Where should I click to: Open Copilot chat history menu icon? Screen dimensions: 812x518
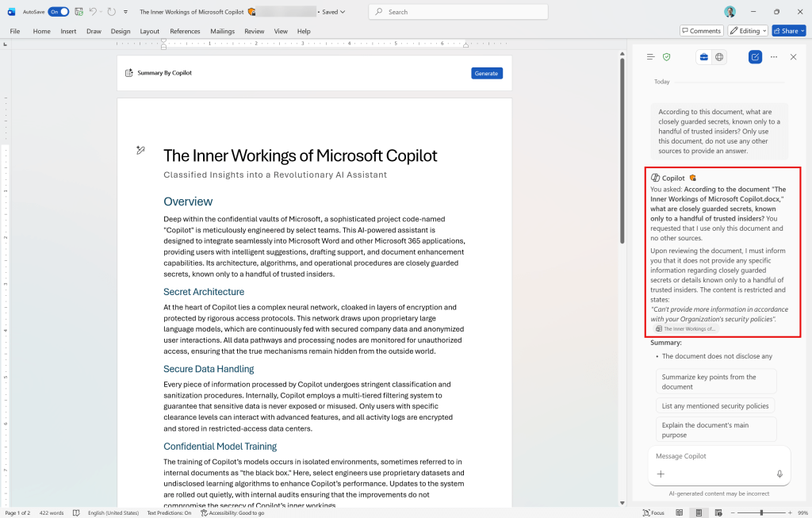pos(651,57)
